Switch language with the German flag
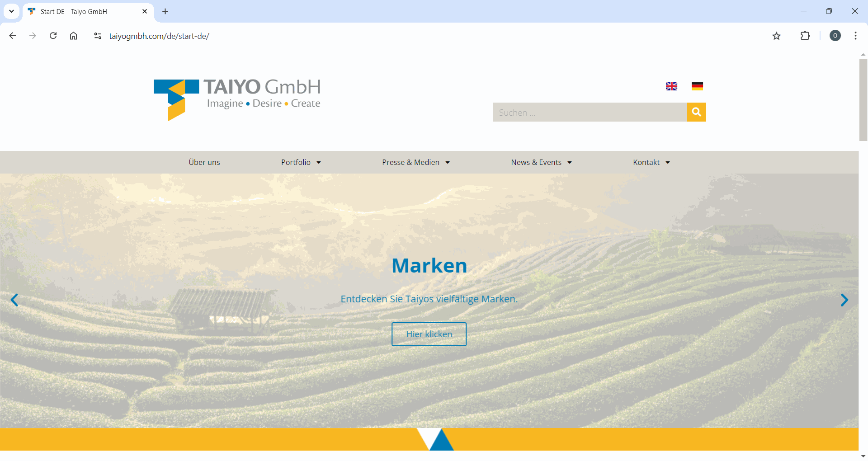 coord(697,86)
